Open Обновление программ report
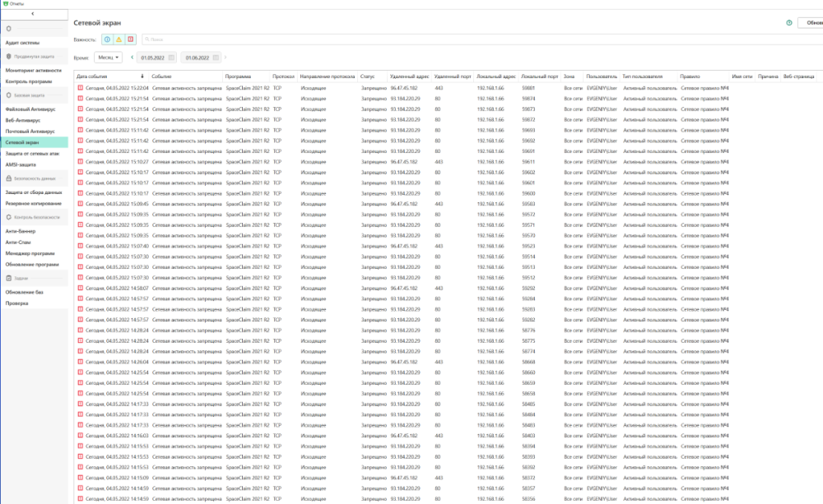Screen dimensions: 823x504 (34, 264)
